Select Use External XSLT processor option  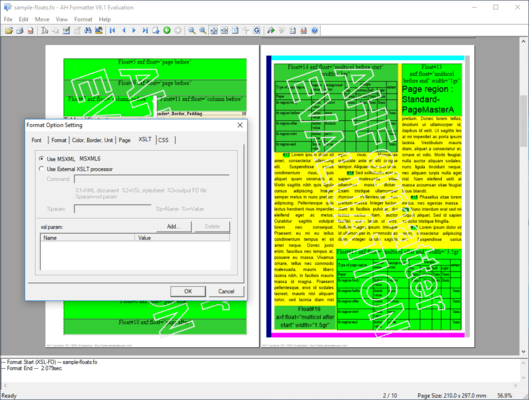click(41, 169)
